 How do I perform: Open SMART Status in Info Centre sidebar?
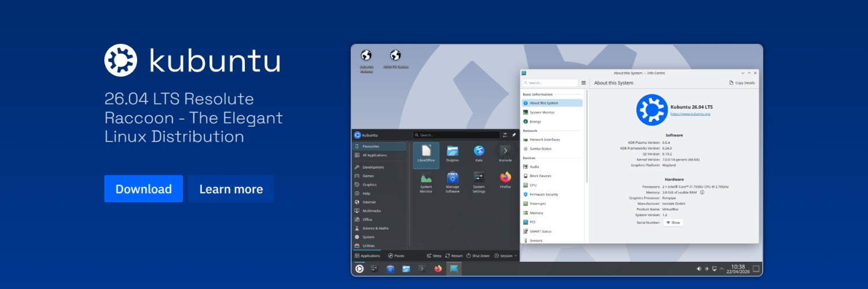552,231
